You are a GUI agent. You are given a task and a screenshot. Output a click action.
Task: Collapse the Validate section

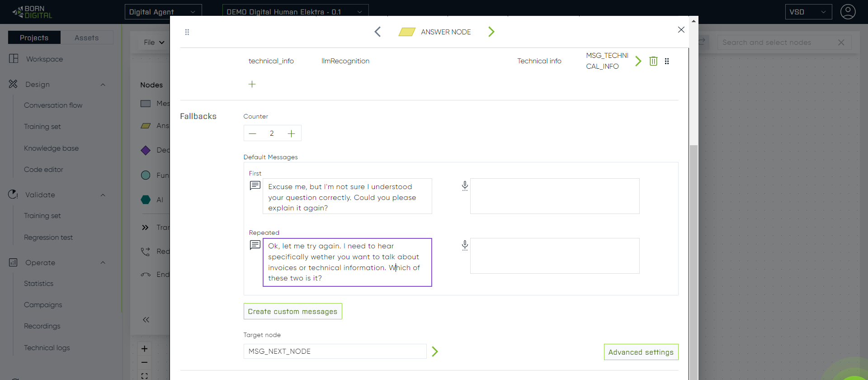(x=103, y=195)
